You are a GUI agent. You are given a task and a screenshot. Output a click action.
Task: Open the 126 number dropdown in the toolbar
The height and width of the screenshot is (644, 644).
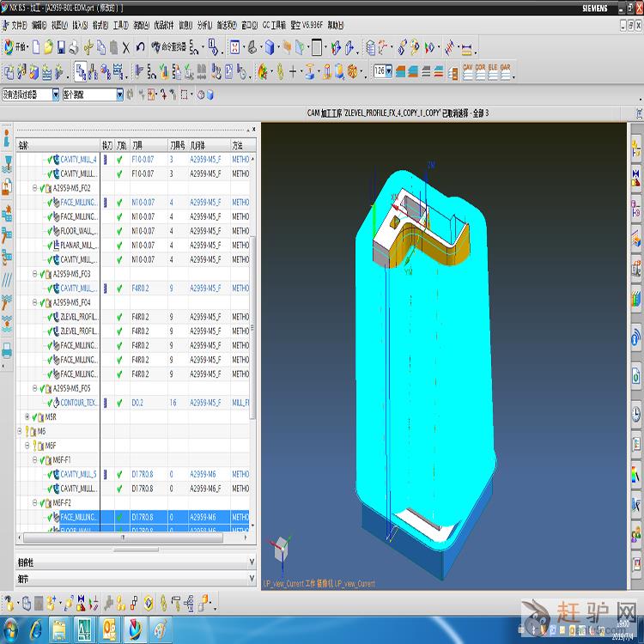tap(389, 71)
